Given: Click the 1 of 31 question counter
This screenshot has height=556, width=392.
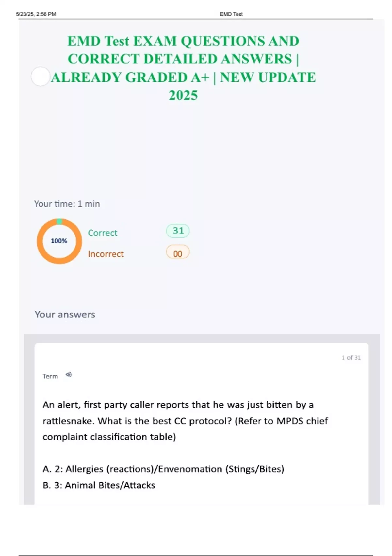Looking at the screenshot, I should pos(351,358).
